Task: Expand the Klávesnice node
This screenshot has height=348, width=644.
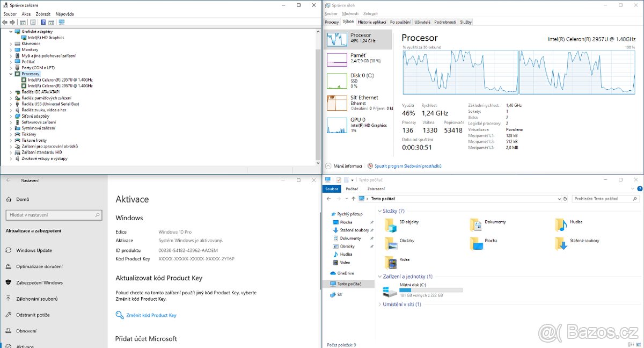Action: [11, 44]
